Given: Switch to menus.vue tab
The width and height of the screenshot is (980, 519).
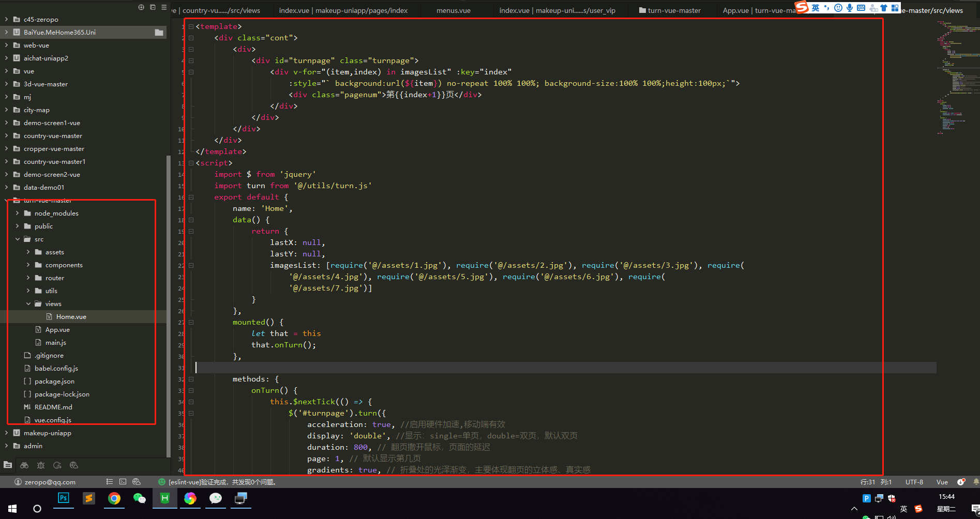Looking at the screenshot, I should pos(454,10).
